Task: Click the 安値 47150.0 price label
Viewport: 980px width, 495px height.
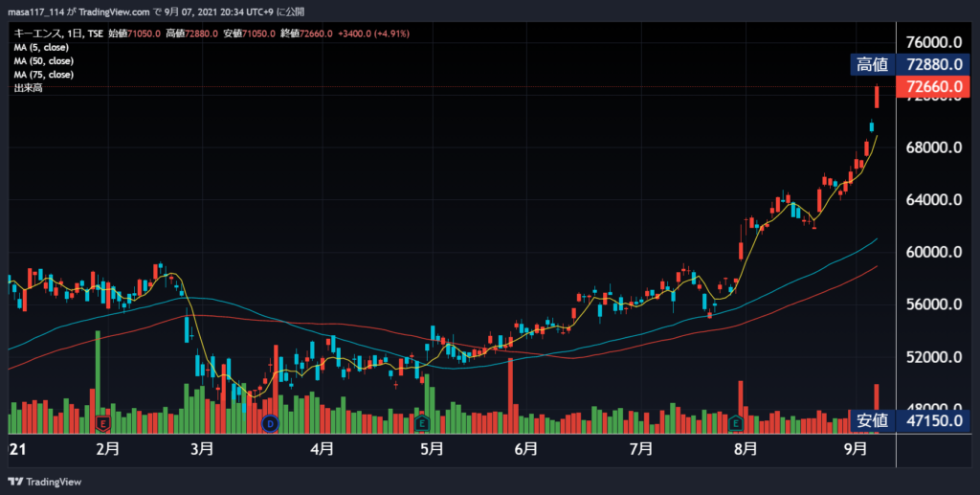Action: [910, 420]
